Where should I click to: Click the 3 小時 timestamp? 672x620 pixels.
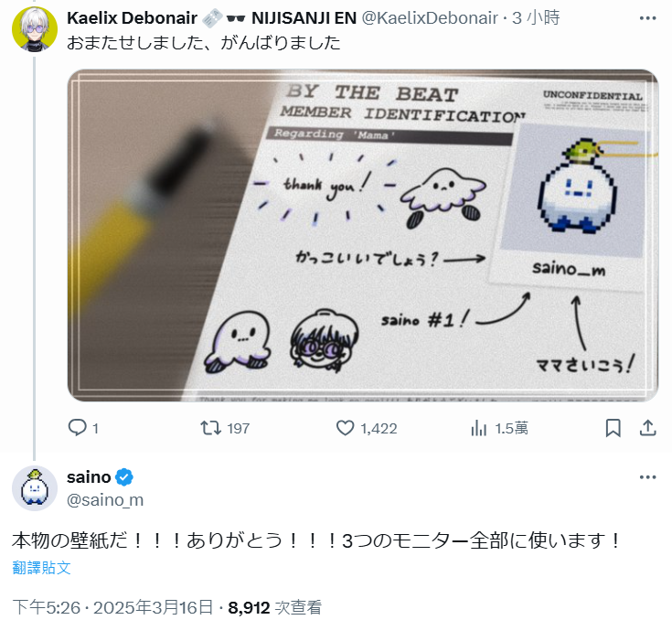coord(536,18)
